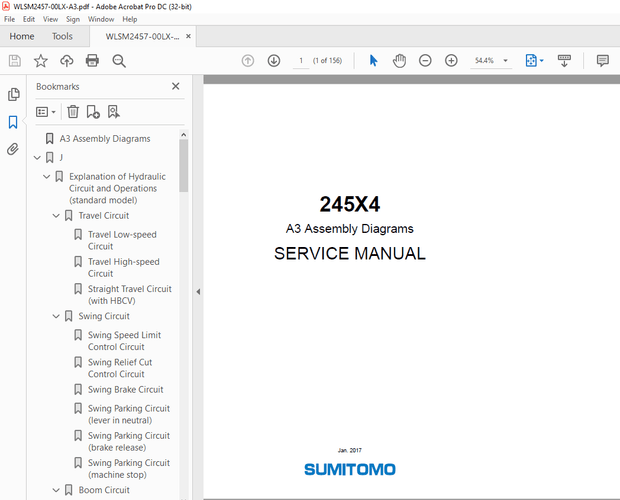Close the WLSM2457-00LX document tab

click(x=188, y=36)
